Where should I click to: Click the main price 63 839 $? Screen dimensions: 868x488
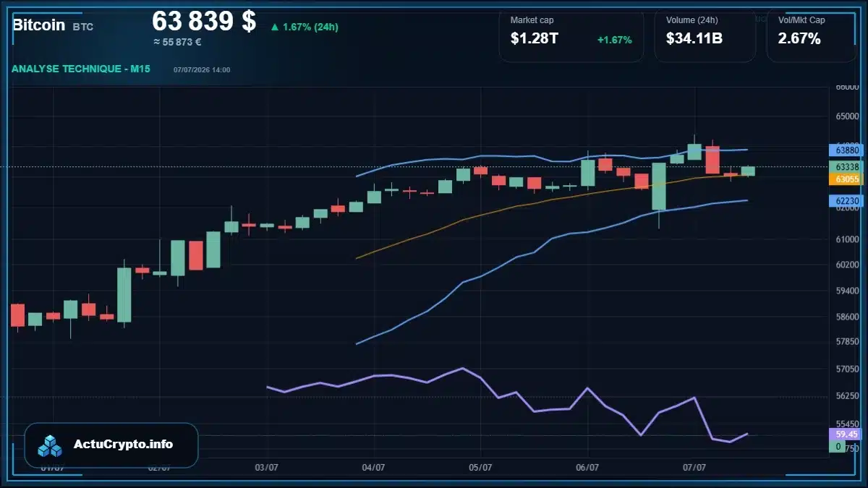(x=204, y=22)
